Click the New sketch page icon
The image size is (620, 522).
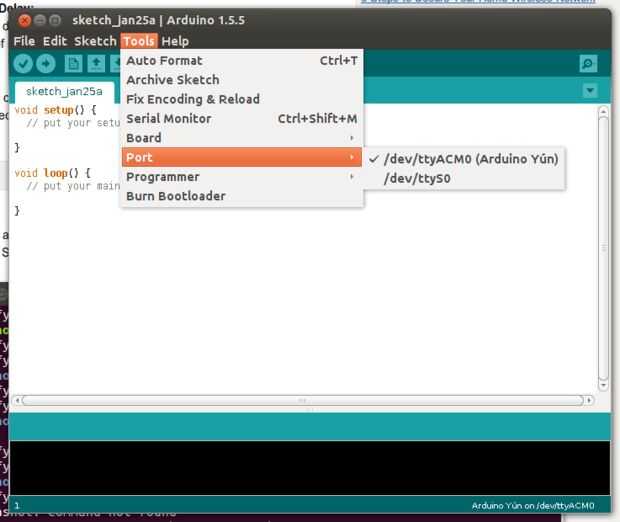(73, 63)
